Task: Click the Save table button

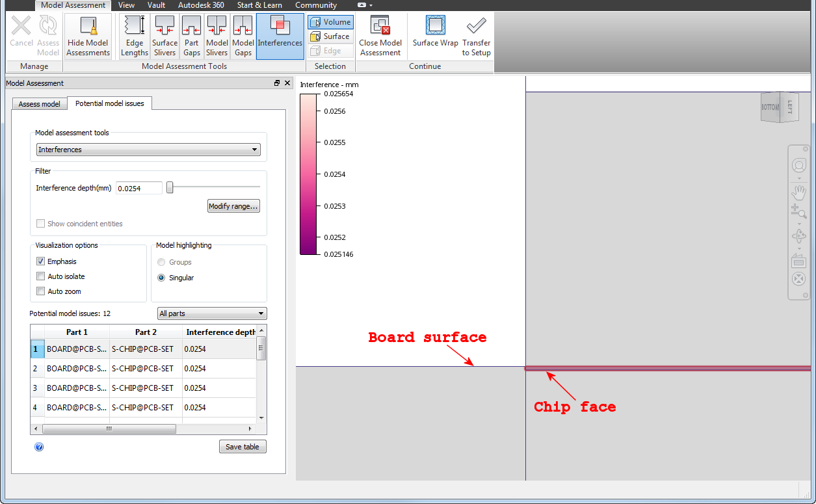Action: (x=243, y=447)
